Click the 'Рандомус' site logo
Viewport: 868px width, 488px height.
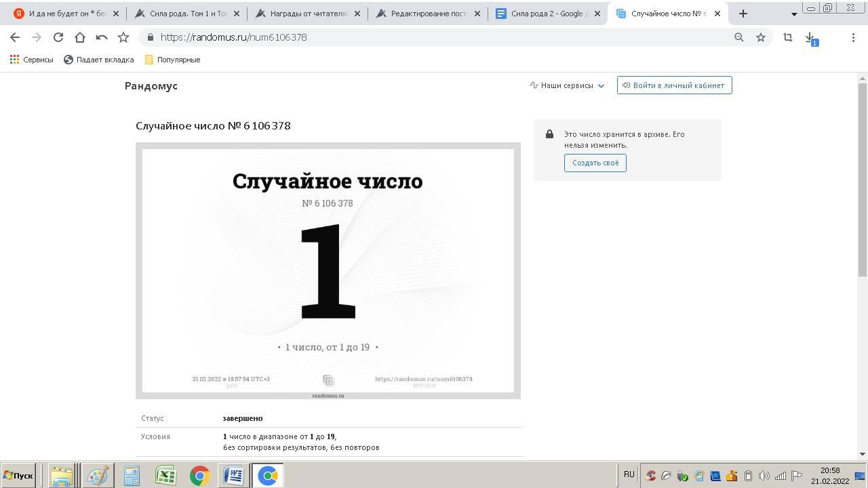(151, 86)
